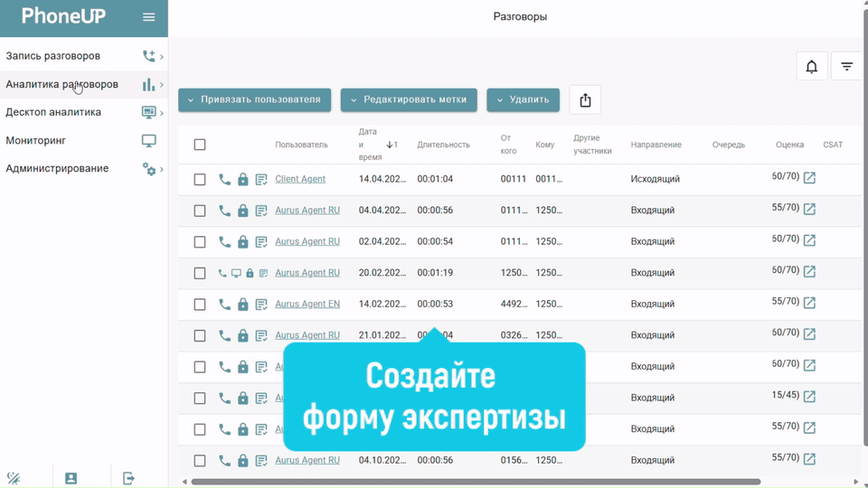The height and width of the screenshot is (488, 868).
Task: Click the export share icon
Action: point(585,100)
